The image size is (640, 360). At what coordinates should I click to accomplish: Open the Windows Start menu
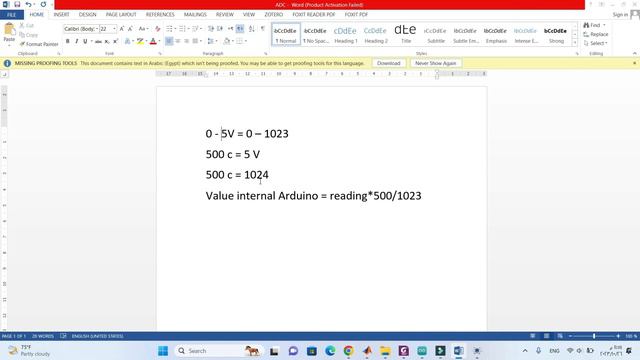[x=163, y=351]
